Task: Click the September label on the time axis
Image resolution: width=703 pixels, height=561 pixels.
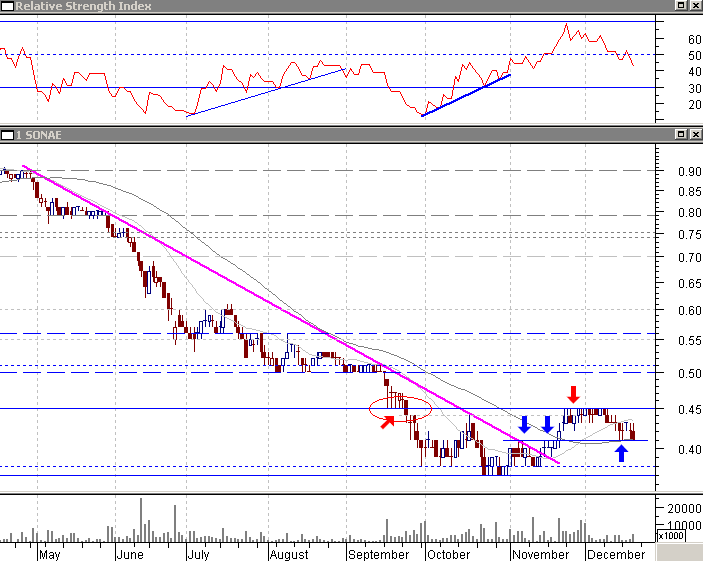Action: pyautogui.click(x=379, y=555)
